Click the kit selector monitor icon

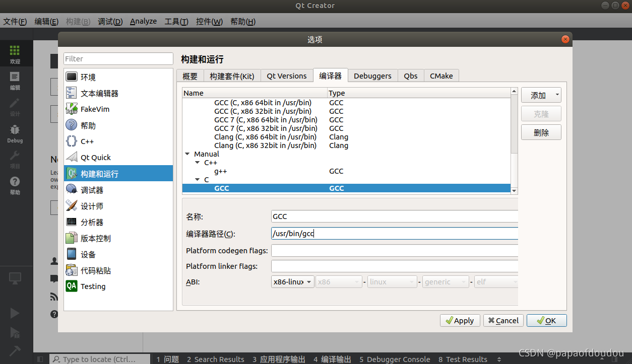tap(15, 277)
